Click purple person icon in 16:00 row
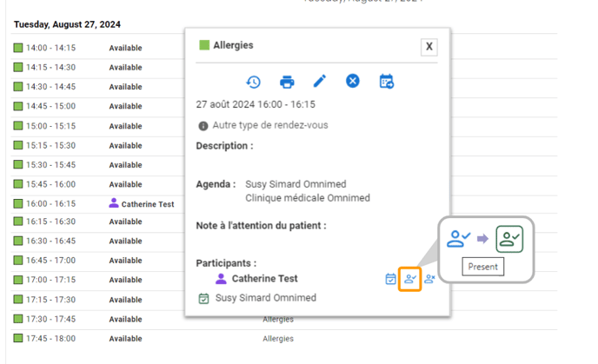Viewport: 598px width, 364px height. pyautogui.click(x=114, y=202)
